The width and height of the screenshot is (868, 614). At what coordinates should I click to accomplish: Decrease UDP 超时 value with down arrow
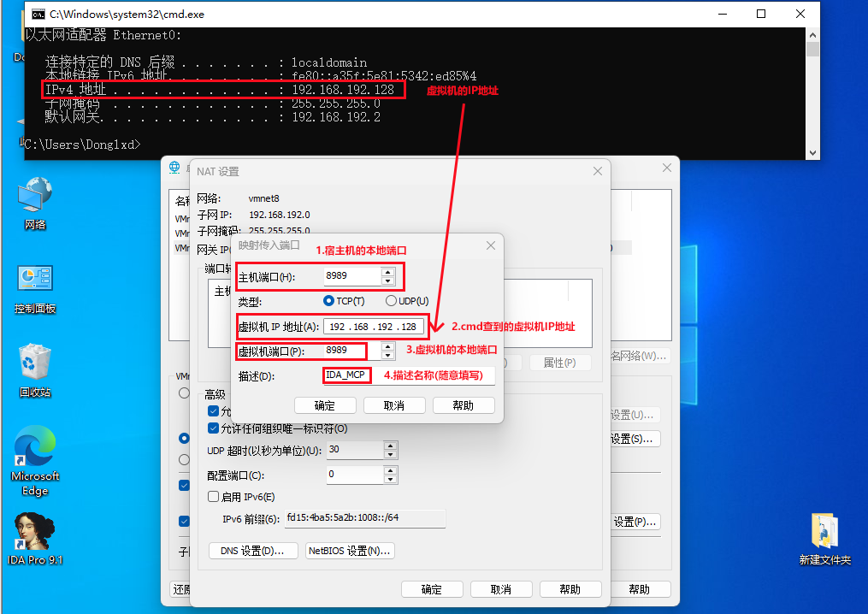point(390,455)
